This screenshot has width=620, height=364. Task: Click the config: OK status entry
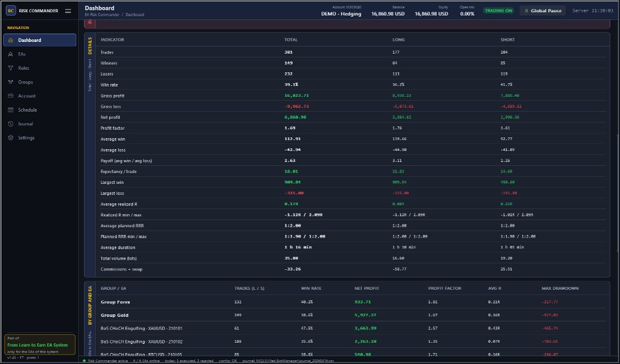click(x=229, y=361)
